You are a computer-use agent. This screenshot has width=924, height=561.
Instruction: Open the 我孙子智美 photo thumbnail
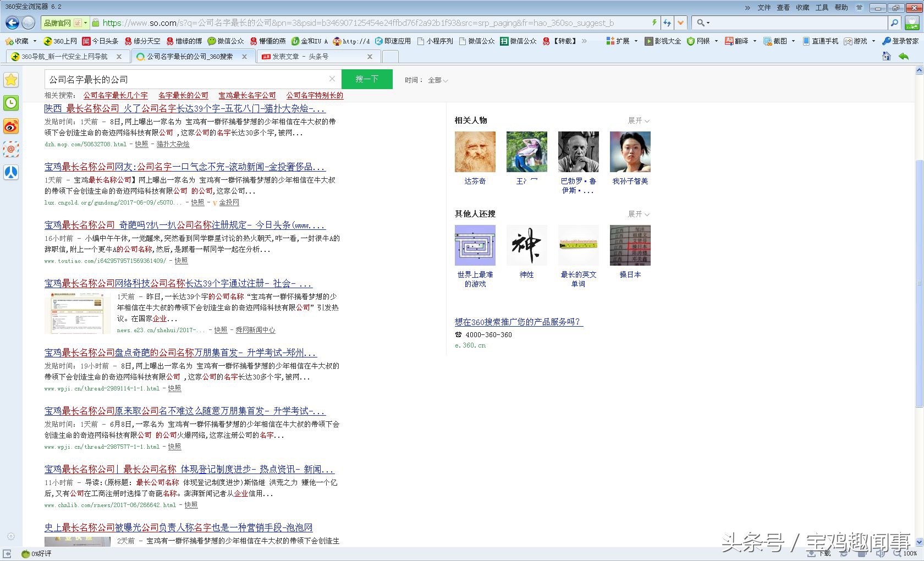tap(630, 152)
